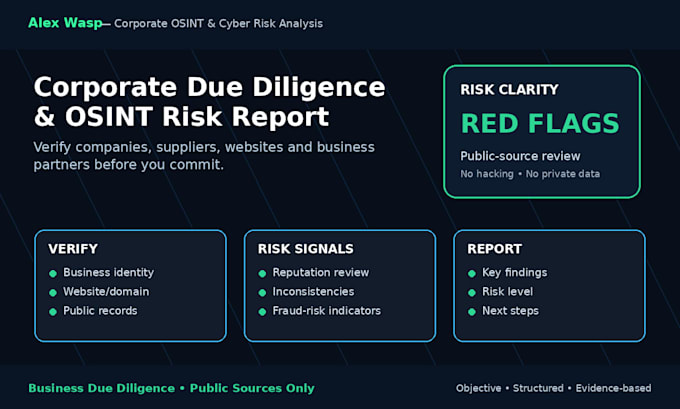Click the 'Corporate Due Diligence' headline line
The height and width of the screenshot is (409, 680).
click(x=209, y=88)
